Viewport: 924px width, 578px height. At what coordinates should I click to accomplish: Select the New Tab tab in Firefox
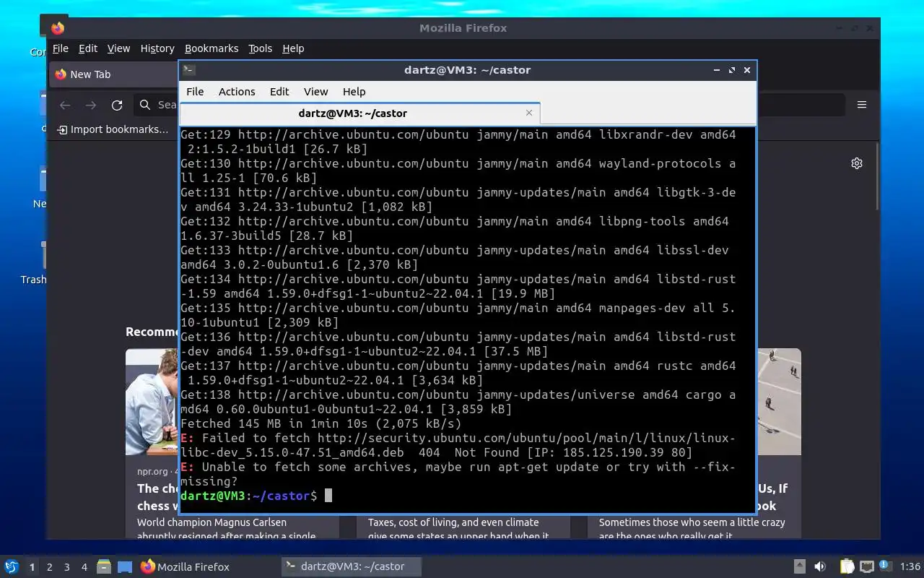114,74
